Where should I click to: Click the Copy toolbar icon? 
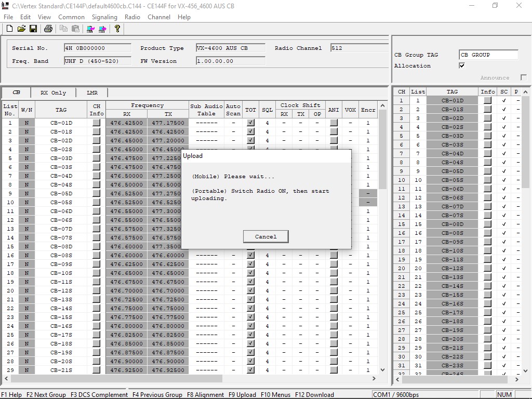63,29
